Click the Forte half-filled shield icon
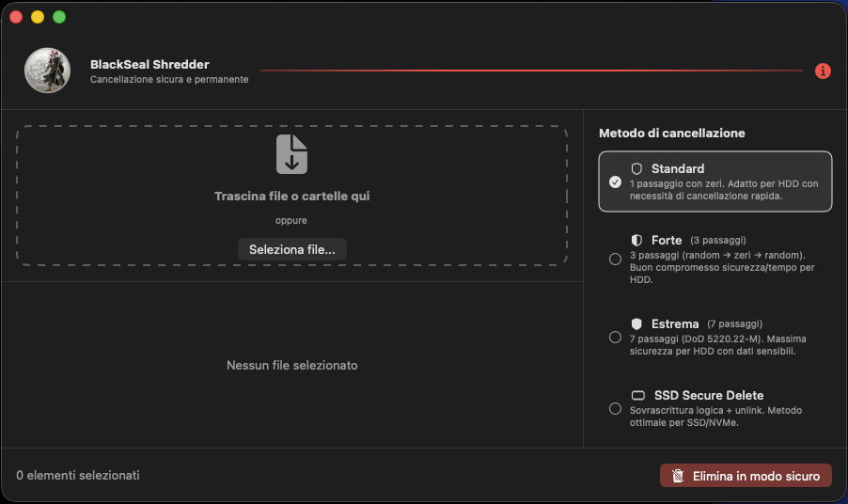 (636, 241)
